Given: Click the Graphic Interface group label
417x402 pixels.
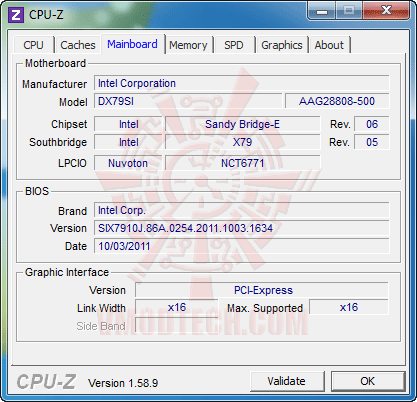Looking at the screenshot, I should tap(67, 272).
